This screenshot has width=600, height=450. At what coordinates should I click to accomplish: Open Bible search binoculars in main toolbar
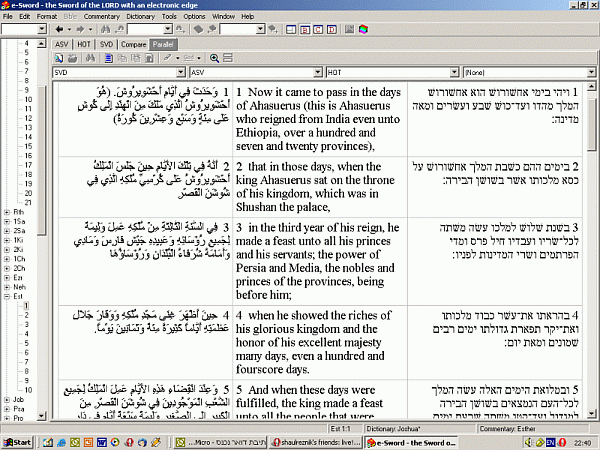(x=106, y=29)
